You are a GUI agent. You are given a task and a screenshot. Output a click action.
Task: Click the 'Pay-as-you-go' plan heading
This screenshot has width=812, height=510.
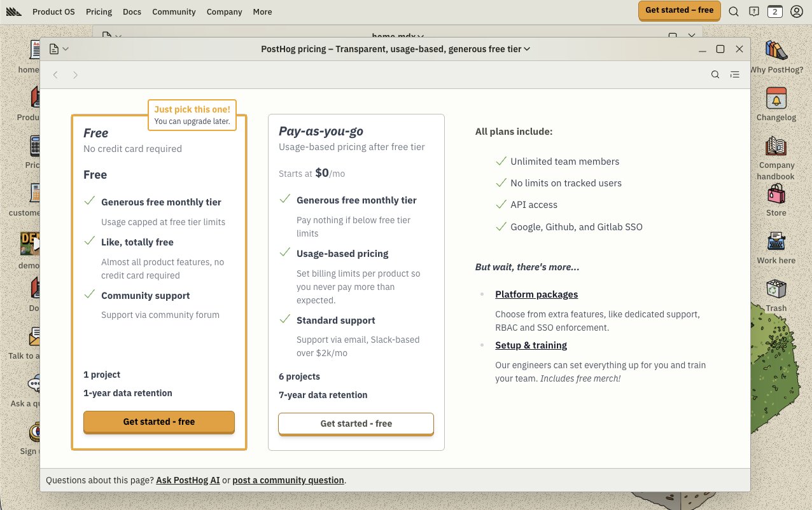[x=321, y=131]
